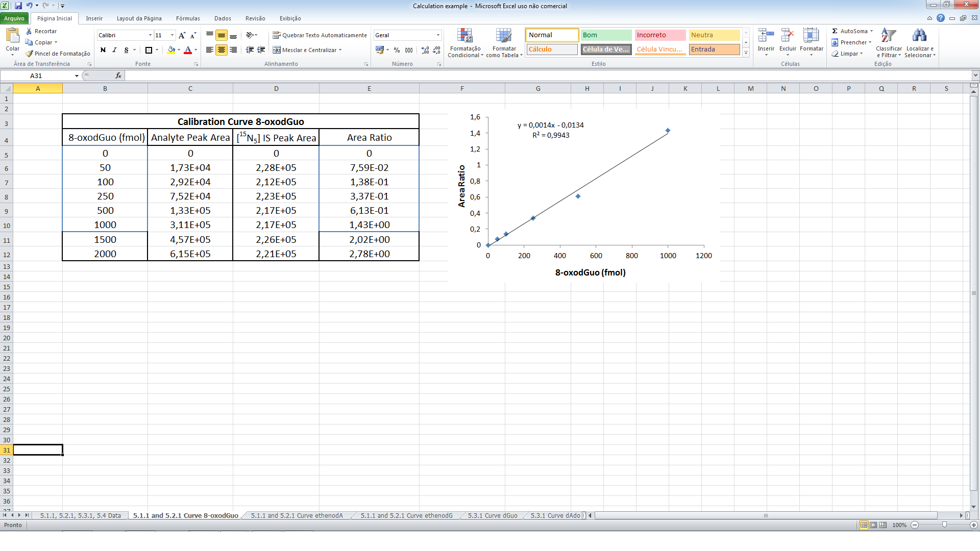The width and height of the screenshot is (980, 551).
Task: Switch to 5.3.1 Curve dGuo sheet
Action: click(x=493, y=516)
